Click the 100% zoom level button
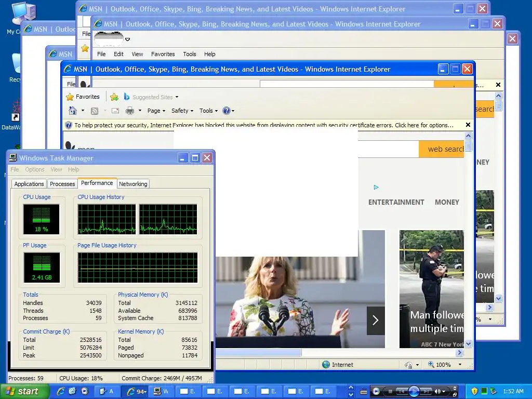Viewport: 532px width, 399px height. [x=440, y=365]
